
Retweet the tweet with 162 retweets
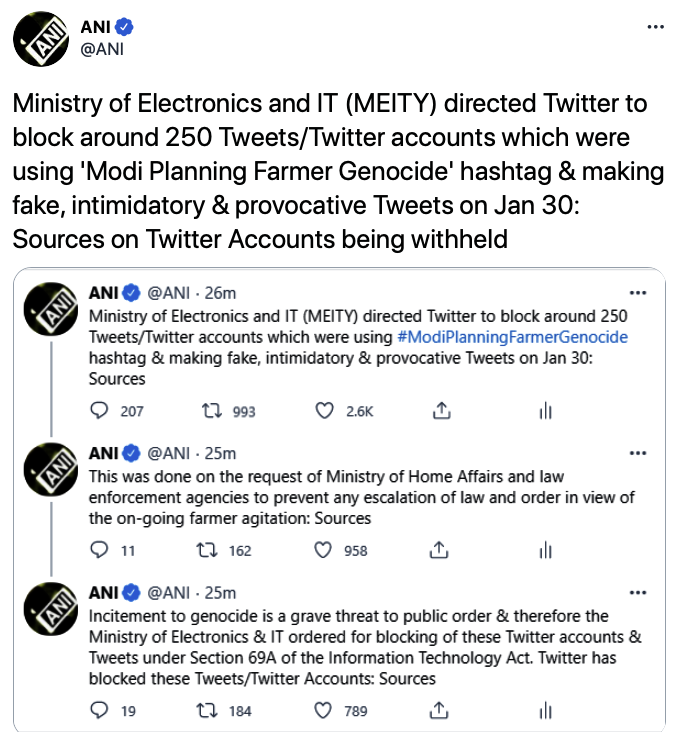tap(211, 550)
